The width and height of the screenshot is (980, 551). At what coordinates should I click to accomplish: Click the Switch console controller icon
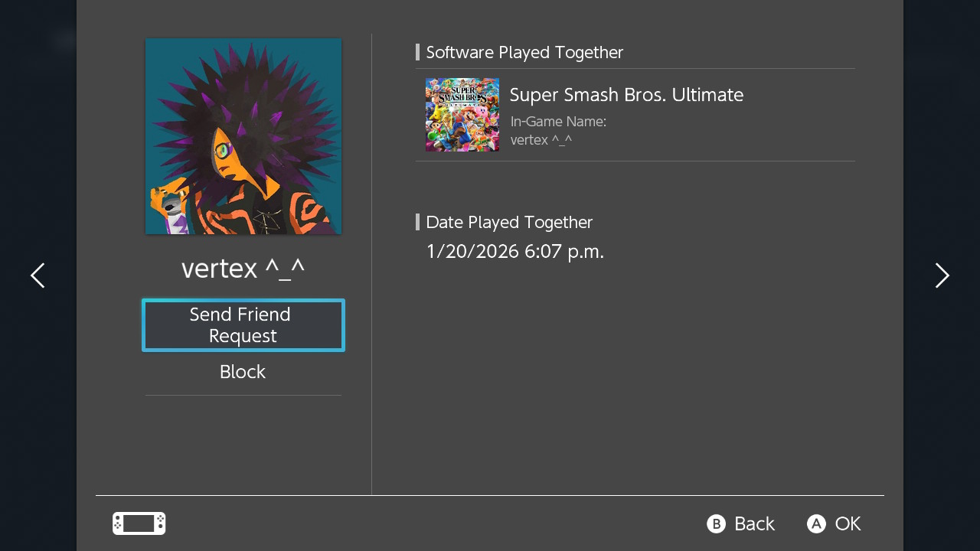[x=139, y=523]
